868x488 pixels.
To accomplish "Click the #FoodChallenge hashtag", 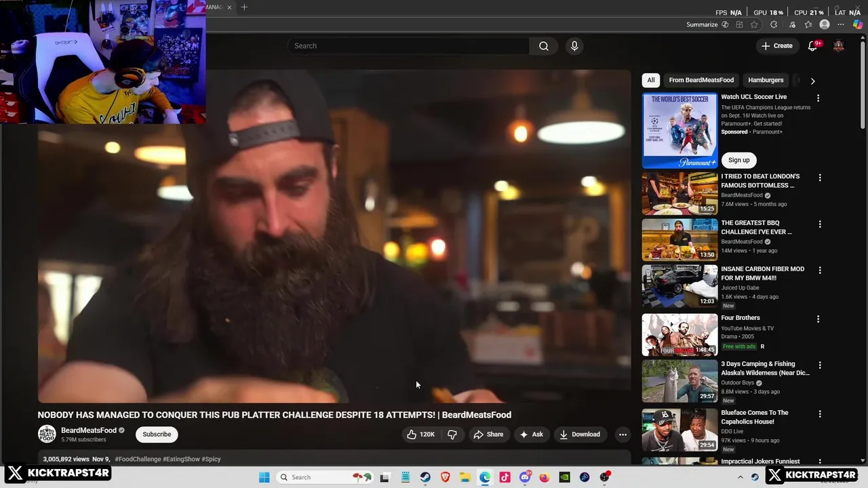I will (138, 460).
